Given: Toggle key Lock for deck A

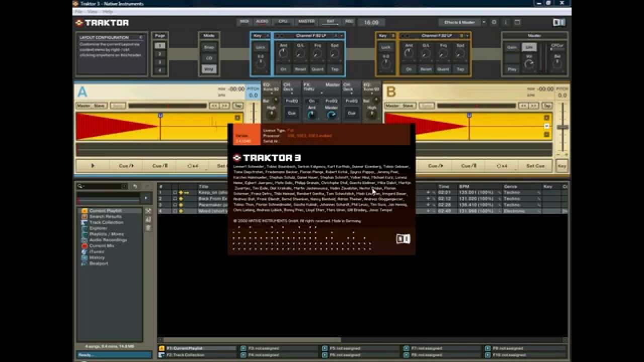Looking at the screenshot, I should pyautogui.click(x=260, y=48).
